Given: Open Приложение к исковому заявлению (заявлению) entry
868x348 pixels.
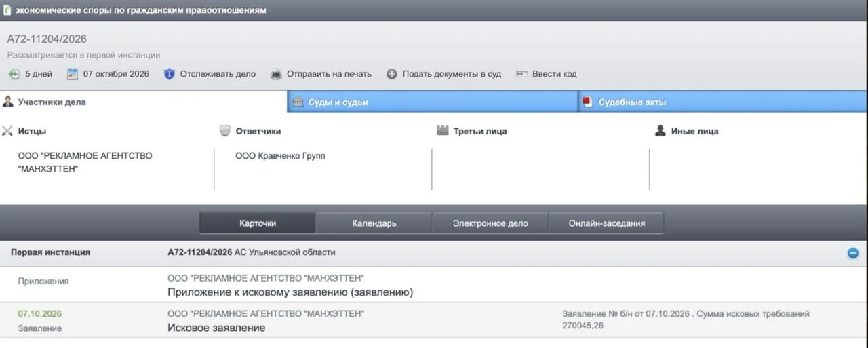Looking at the screenshot, I should [290, 292].
